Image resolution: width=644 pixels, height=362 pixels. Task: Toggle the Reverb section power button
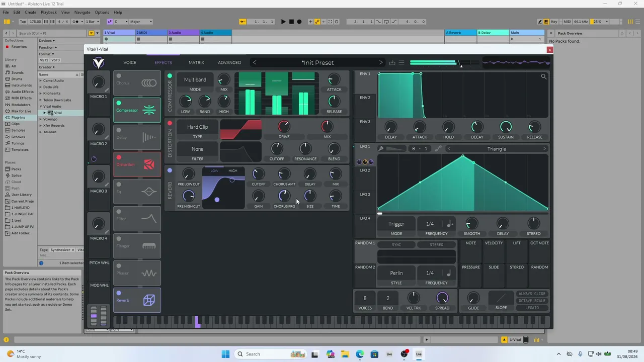170,170
